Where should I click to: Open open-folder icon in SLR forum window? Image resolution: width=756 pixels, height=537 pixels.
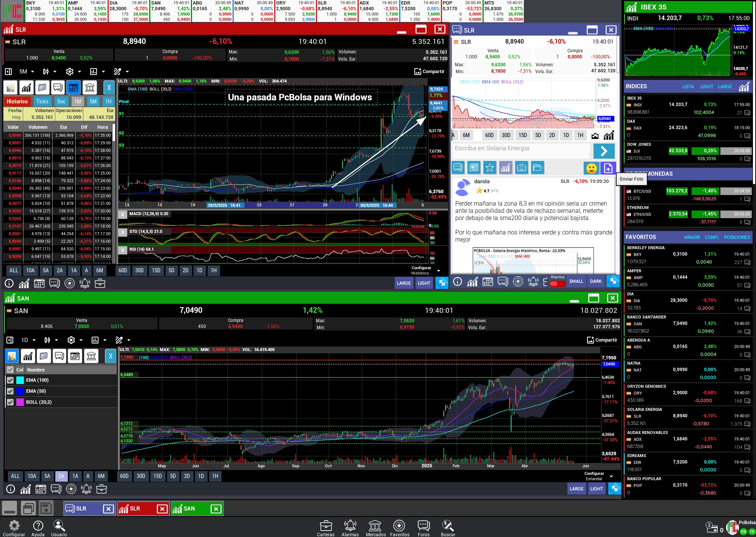click(537, 167)
